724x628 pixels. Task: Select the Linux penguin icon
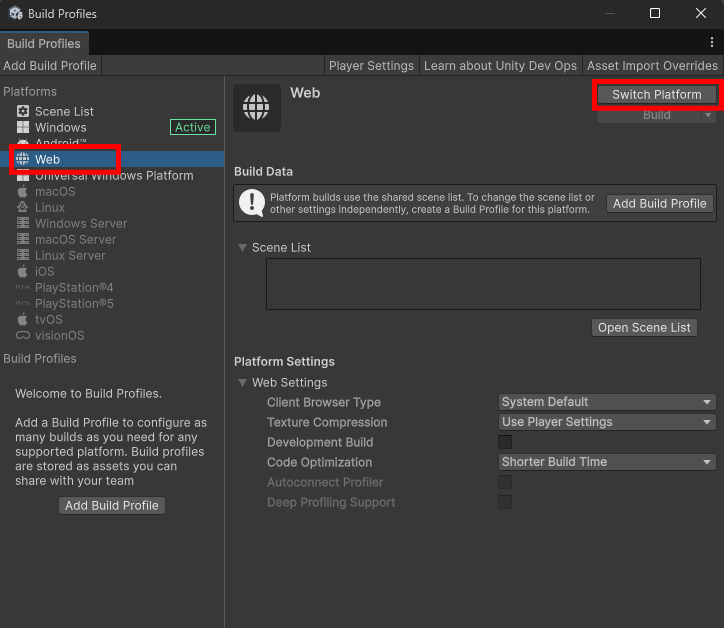23,208
